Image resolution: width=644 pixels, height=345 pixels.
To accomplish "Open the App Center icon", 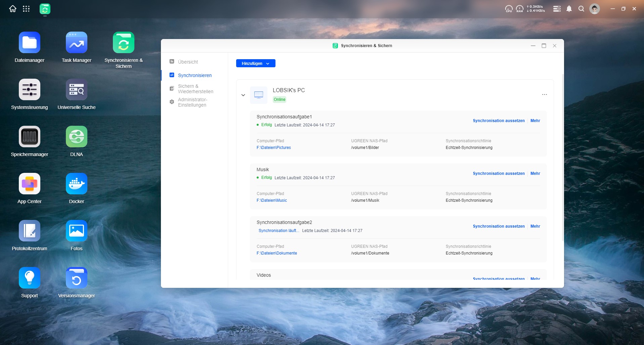I will [x=30, y=184].
